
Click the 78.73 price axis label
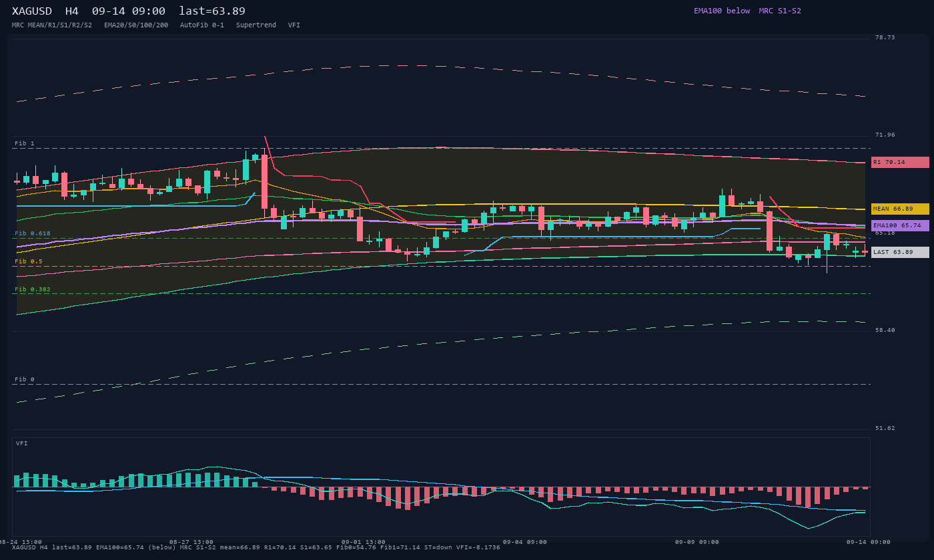point(885,37)
